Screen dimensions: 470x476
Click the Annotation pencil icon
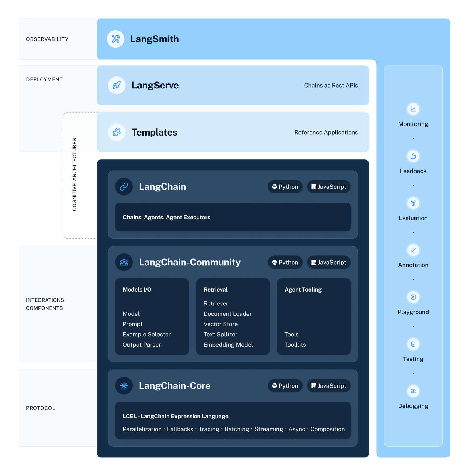(x=413, y=250)
